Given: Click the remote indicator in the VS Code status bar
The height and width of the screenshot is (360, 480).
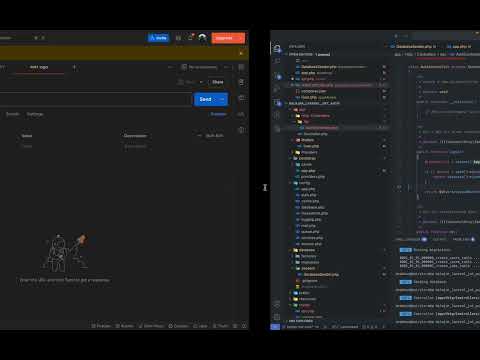Looking at the screenshot, I should pyautogui.click(x=275, y=327).
